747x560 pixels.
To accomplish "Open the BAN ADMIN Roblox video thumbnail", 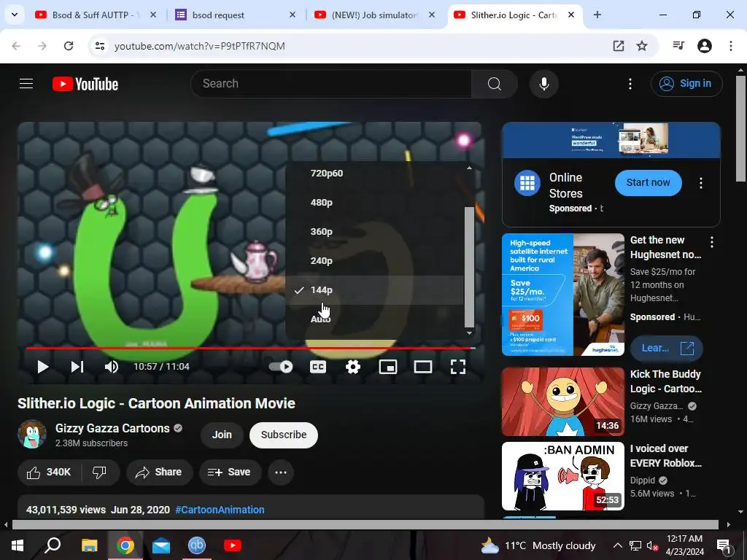I will [x=562, y=476].
